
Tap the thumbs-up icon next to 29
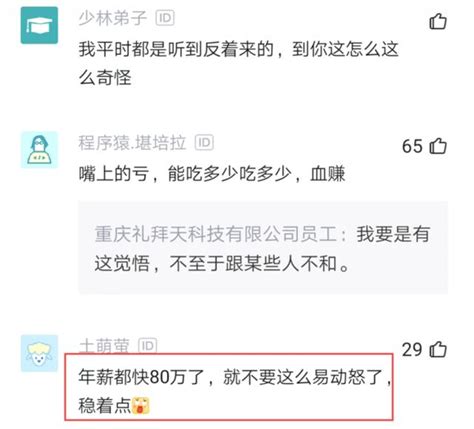(438, 349)
